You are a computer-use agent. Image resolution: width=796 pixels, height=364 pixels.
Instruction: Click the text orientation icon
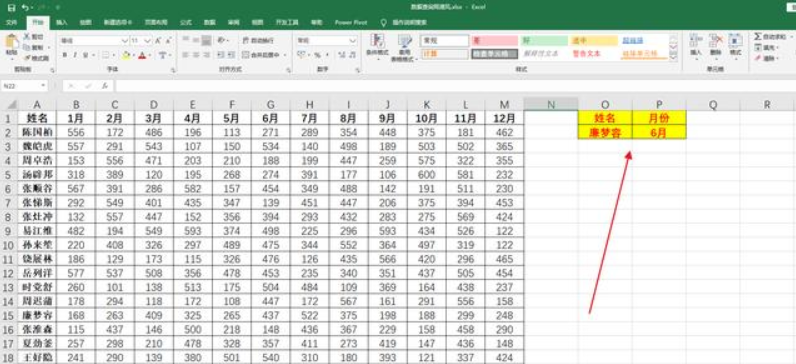click(221, 40)
